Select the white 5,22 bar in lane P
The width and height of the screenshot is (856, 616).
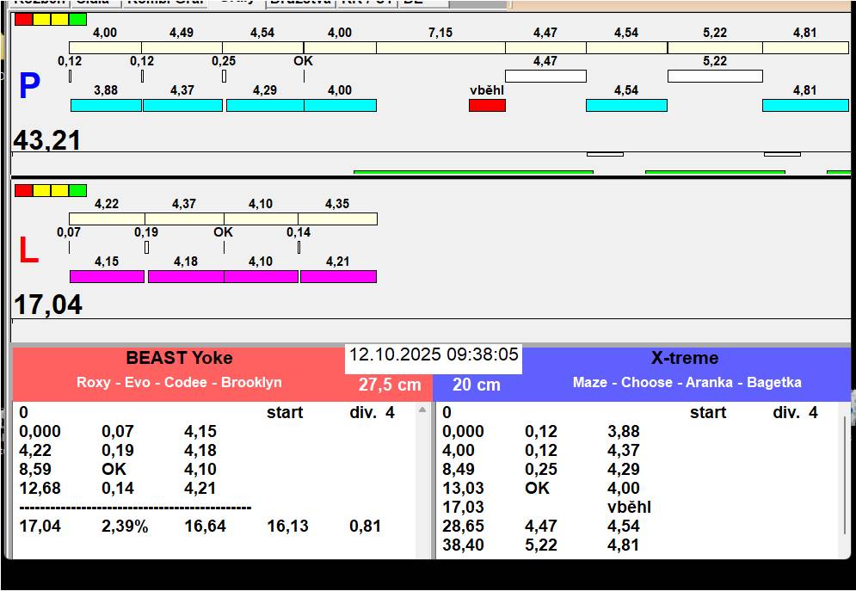tap(715, 76)
